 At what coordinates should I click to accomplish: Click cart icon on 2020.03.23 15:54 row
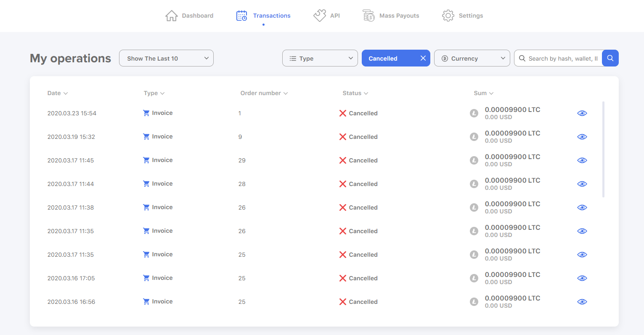pyautogui.click(x=146, y=113)
